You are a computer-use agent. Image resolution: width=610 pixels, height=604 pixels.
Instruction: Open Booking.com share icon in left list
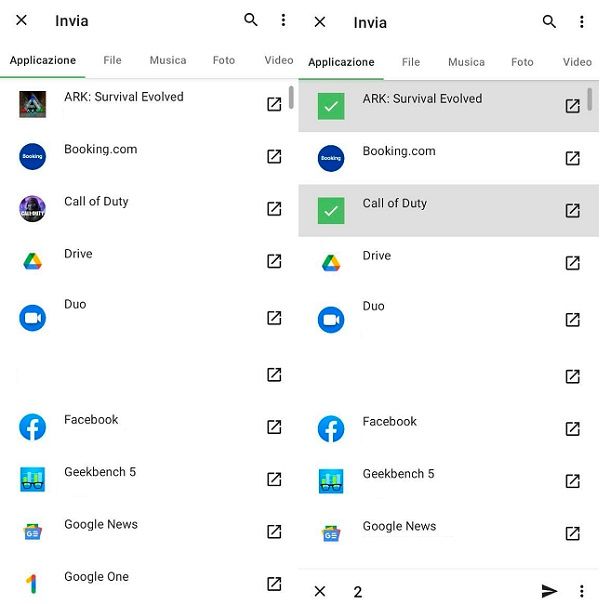[274, 156]
